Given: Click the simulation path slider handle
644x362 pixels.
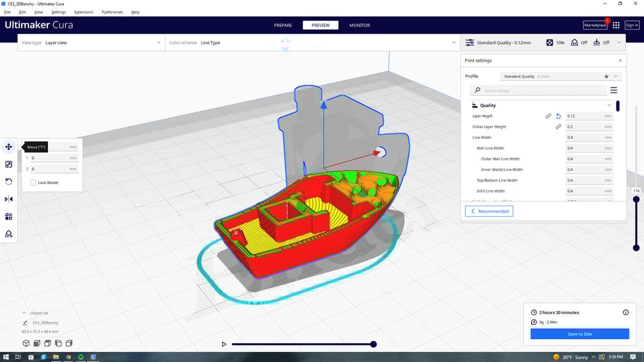Looking at the screenshot, I should point(374,344).
